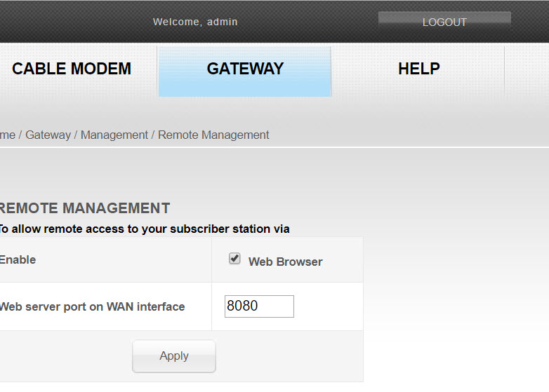Image resolution: width=549 pixels, height=392 pixels.
Task: Click the Web Browser checkbox label
Action: tap(285, 262)
